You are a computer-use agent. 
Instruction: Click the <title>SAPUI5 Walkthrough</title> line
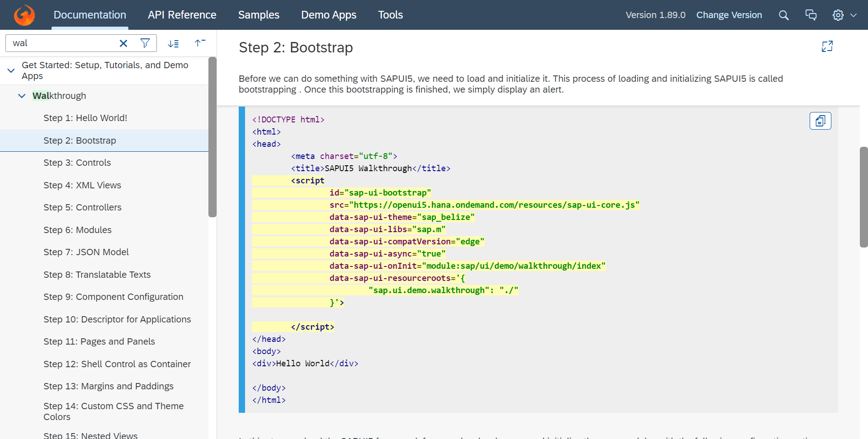pos(371,168)
